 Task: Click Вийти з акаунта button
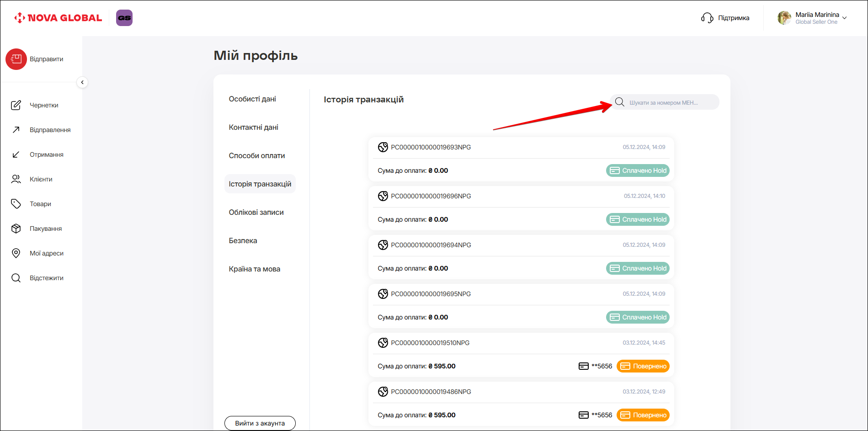[260, 423]
